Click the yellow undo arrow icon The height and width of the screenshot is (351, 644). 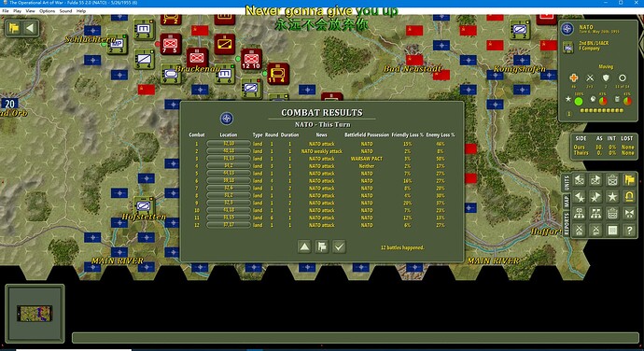(x=629, y=197)
